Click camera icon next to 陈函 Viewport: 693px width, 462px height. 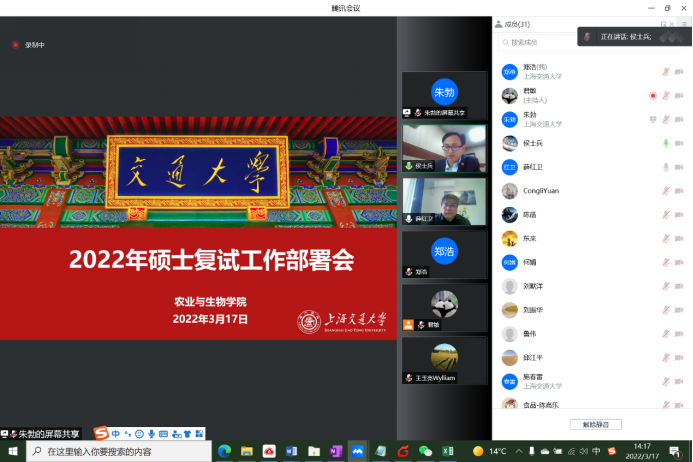[x=679, y=215]
